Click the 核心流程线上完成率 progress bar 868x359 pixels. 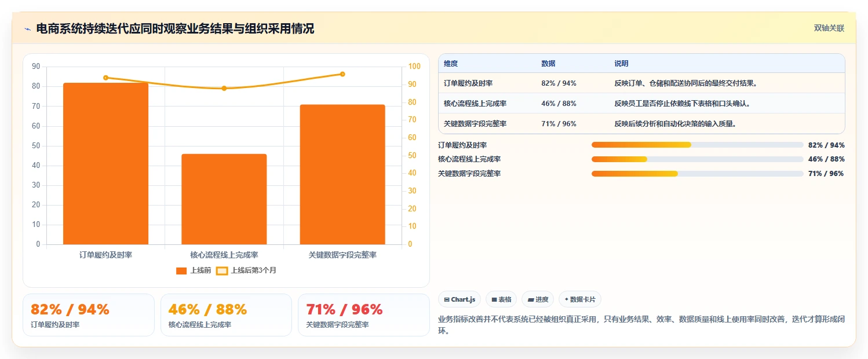(x=697, y=159)
